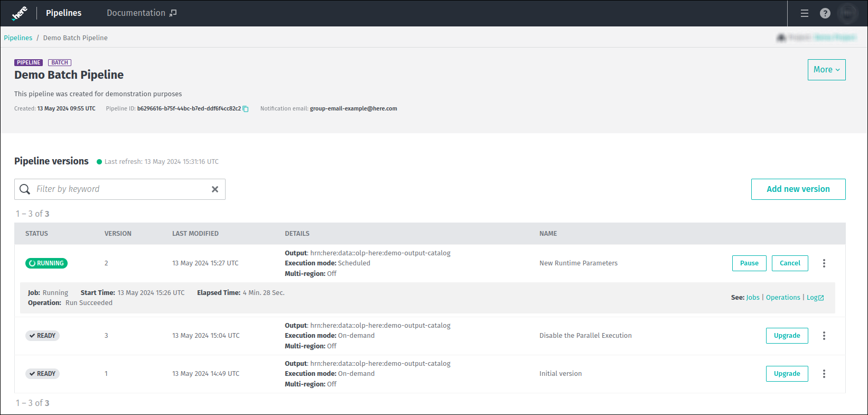Click the project icon in the breadcrumb bar

click(x=781, y=38)
